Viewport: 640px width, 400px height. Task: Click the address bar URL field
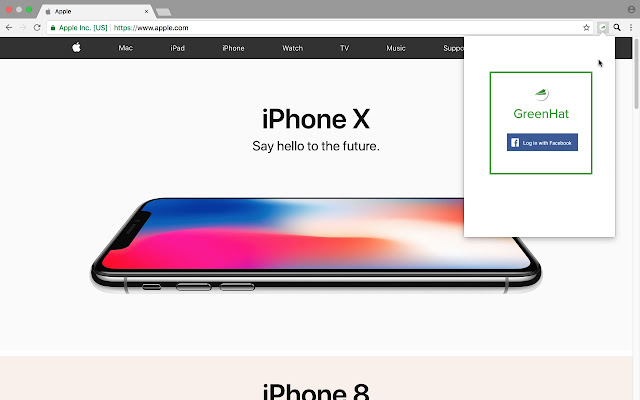point(320,28)
